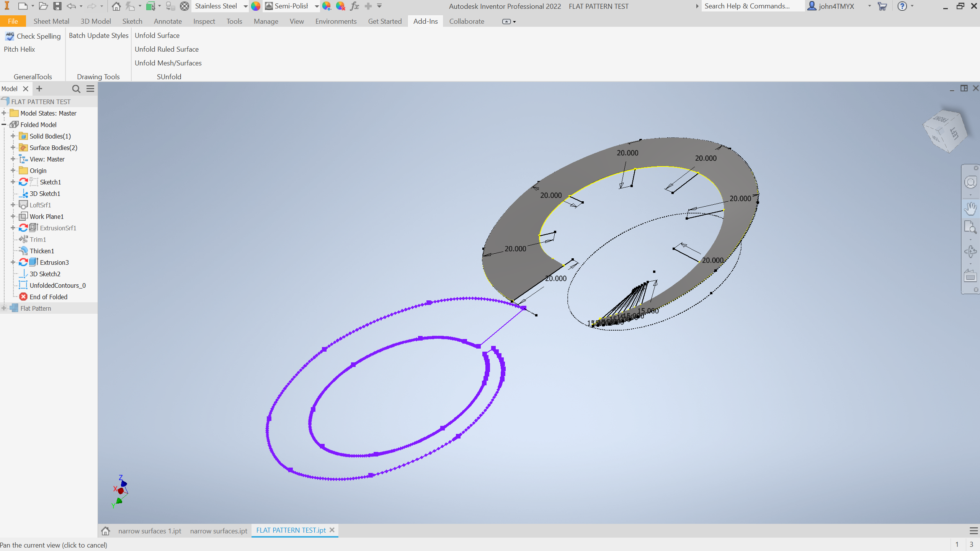
Task: Open the narrow surfaces.ipt document tab
Action: [219, 531]
